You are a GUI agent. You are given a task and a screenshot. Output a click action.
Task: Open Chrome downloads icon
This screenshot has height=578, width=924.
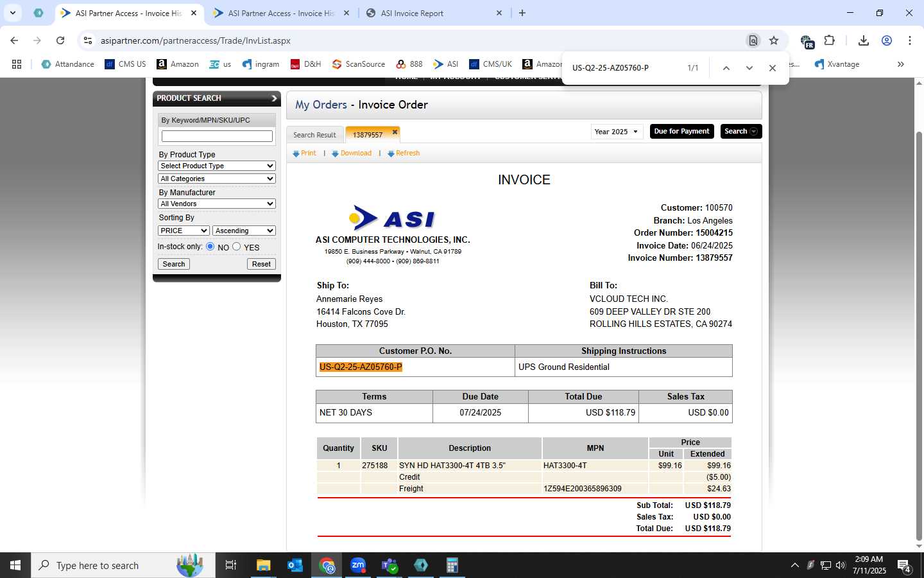[x=864, y=40]
